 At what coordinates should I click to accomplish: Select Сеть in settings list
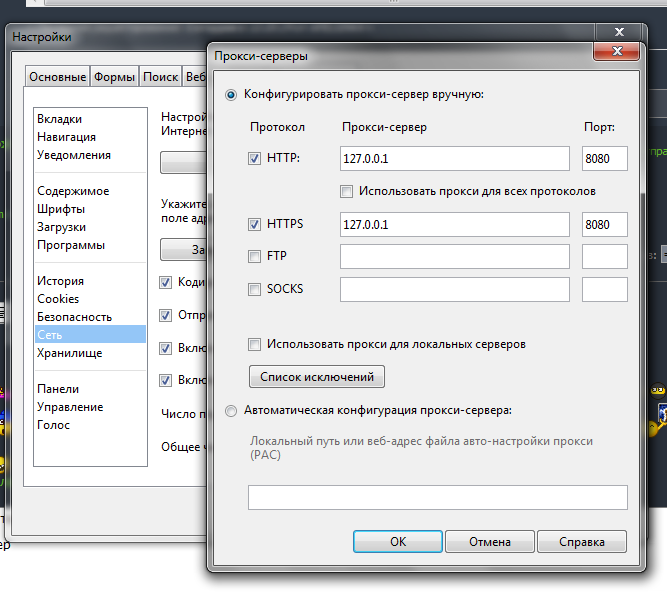click(x=90, y=334)
